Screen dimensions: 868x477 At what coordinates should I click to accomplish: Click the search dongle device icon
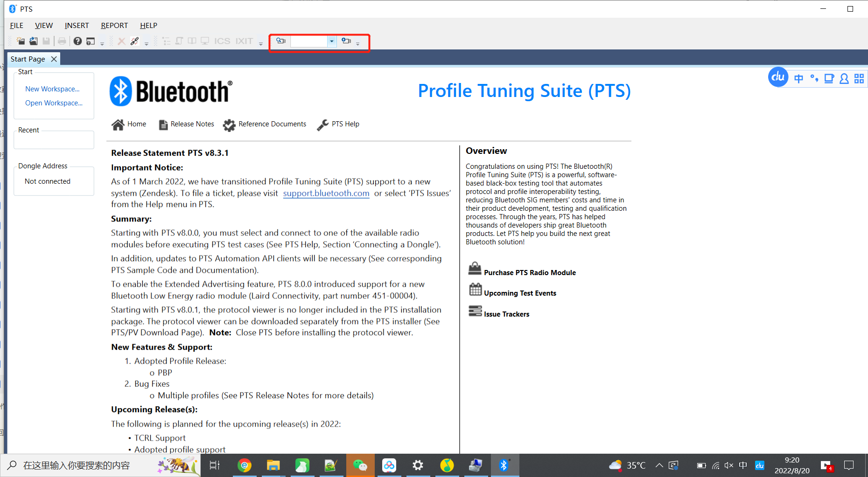click(280, 41)
